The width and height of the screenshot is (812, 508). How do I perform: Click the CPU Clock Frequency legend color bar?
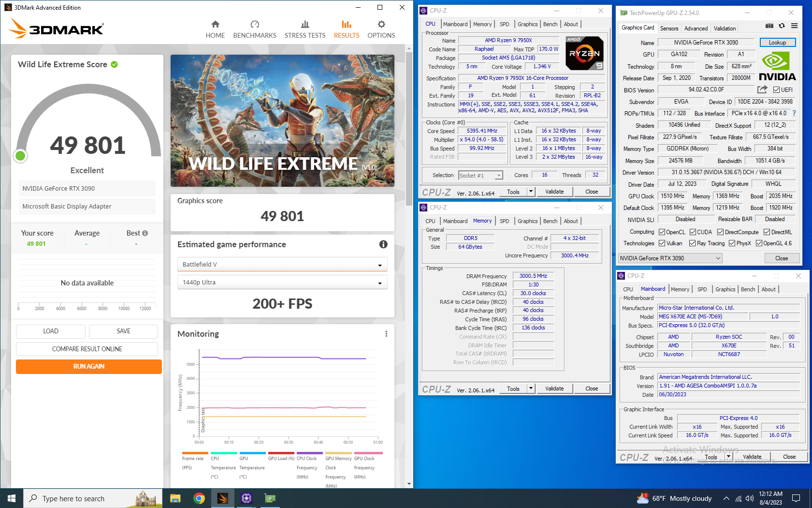[309, 453]
